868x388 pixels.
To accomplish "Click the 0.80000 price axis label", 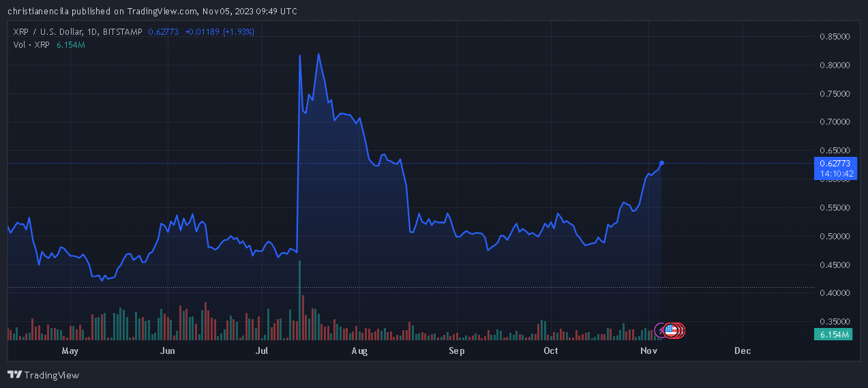I will coord(835,65).
